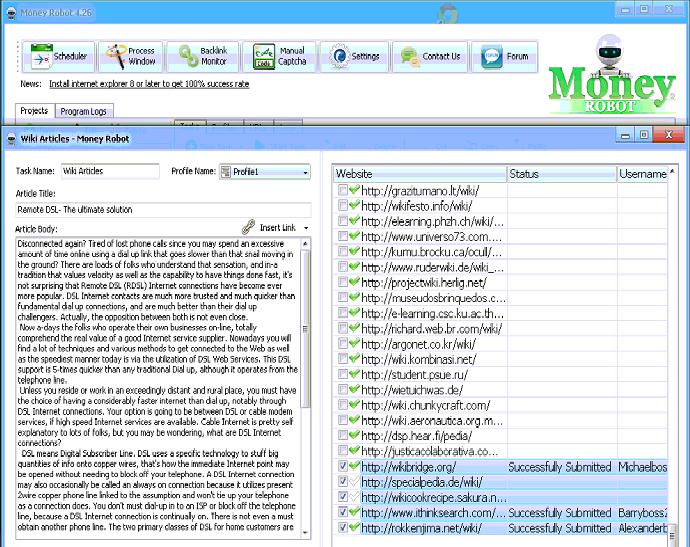Viewport: 690px width, 547px height.
Task: Click green checkmark icon for wiki.kombinasi.net row
Action: [354, 359]
